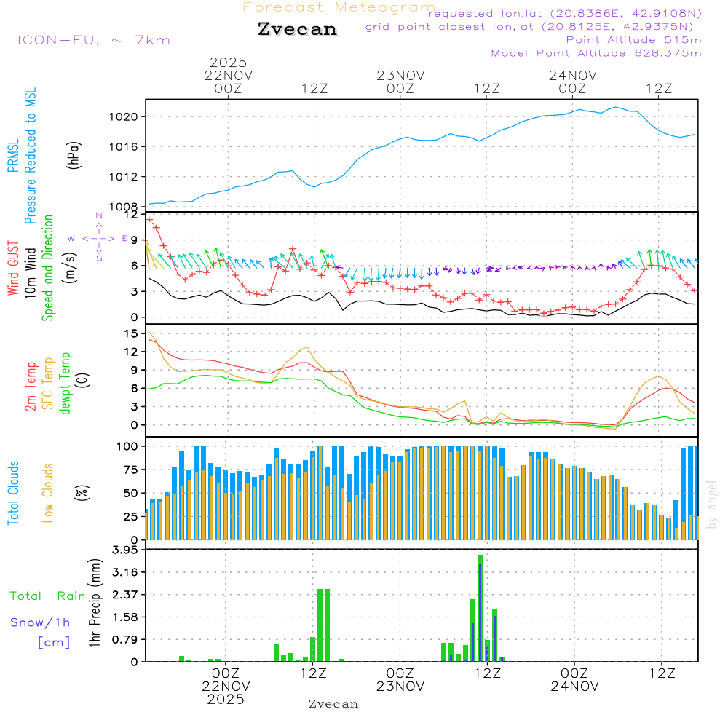Click the blue Snow/1h legend text
The height and width of the screenshot is (728, 728).
point(41,622)
